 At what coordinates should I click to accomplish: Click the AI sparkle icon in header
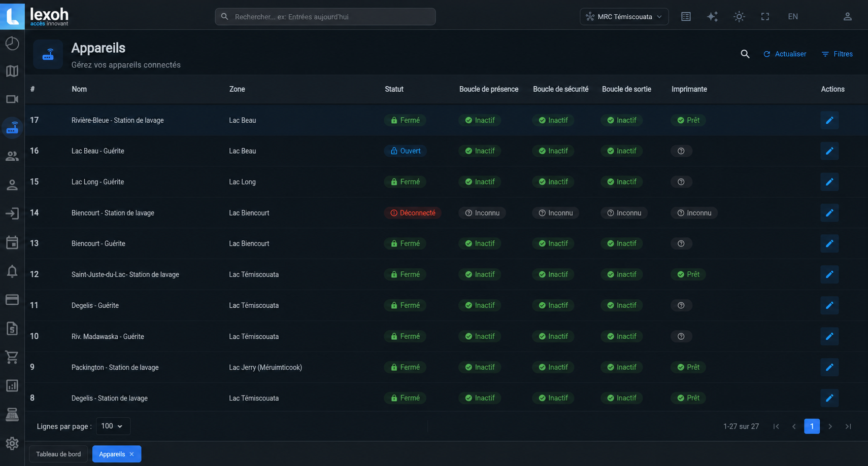(712, 17)
